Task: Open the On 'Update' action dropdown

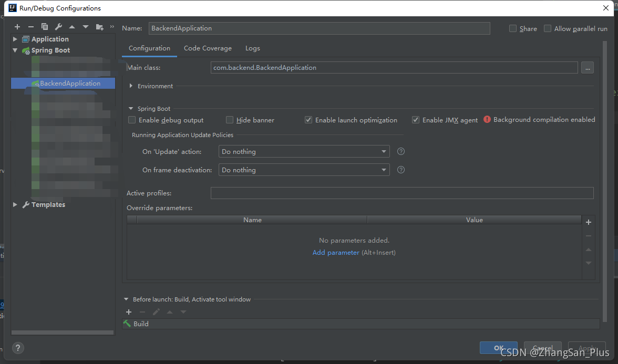Action: coord(304,152)
